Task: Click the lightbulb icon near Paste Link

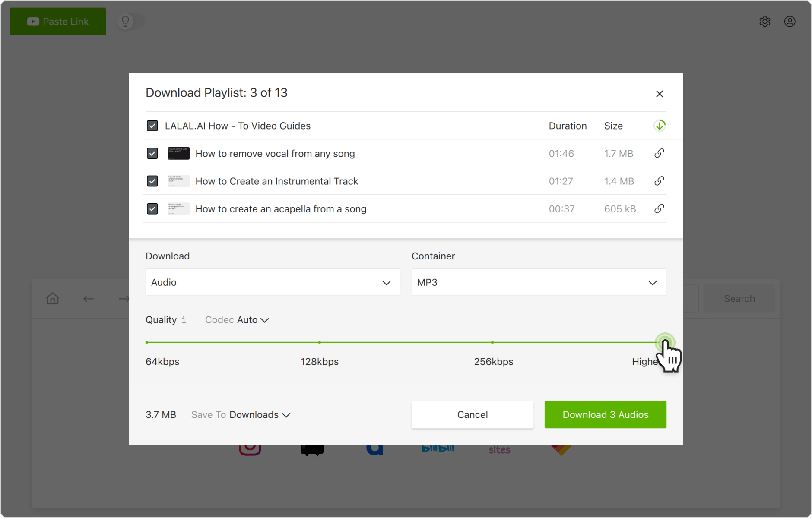Action: [x=125, y=21]
